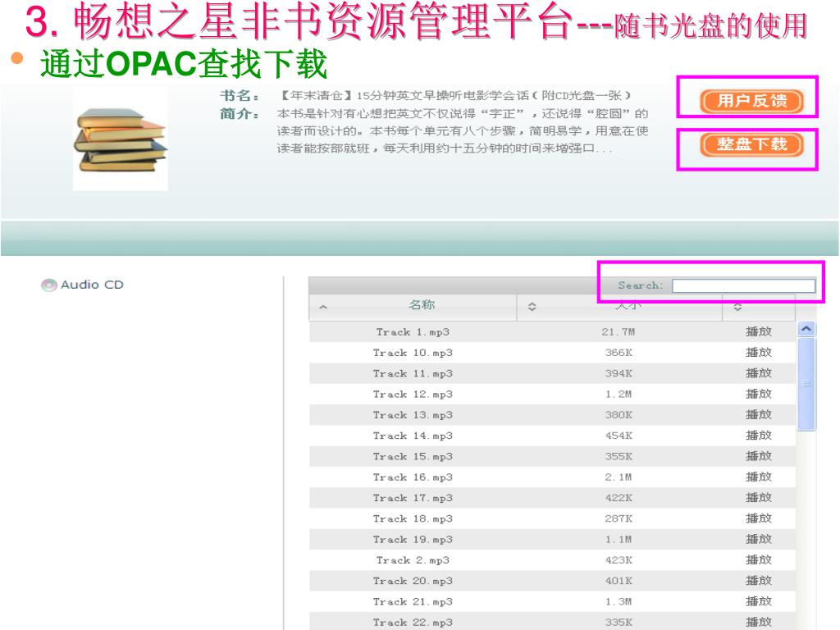
Task: Click the 366K size cell
Action: [619, 353]
